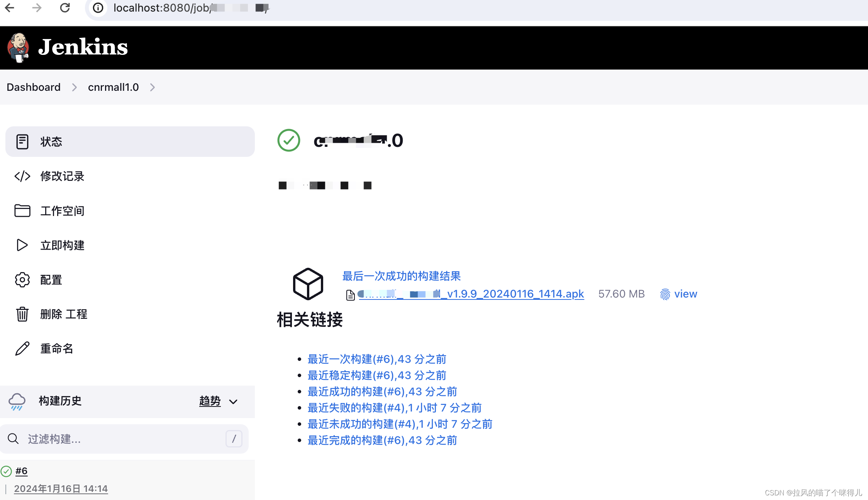The image size is (868, 500).
Task: Open the 状态 status page
Action: pos(51,142)
